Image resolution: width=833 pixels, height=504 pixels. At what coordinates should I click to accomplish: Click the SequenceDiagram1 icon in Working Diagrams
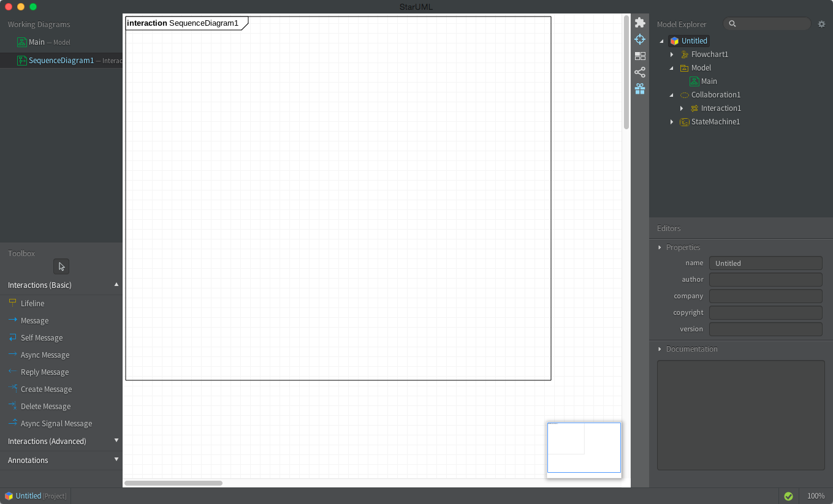[22, 61]
